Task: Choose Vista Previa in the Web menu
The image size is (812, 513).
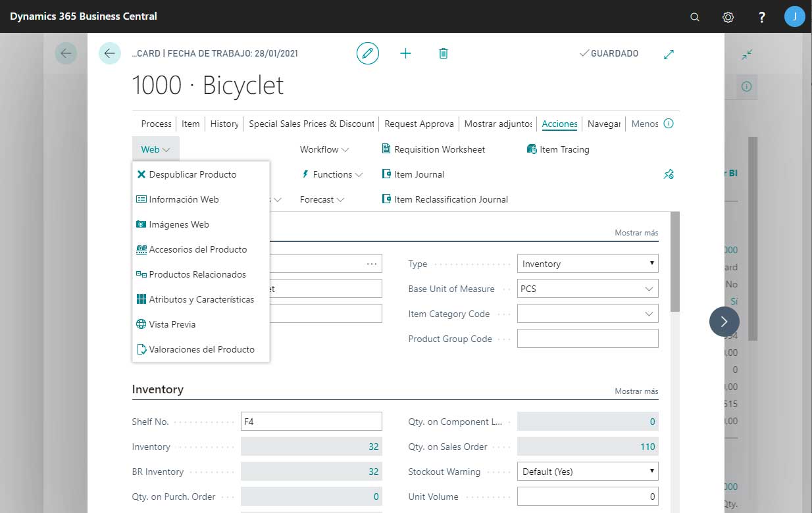Action: [x=172, y=324]
